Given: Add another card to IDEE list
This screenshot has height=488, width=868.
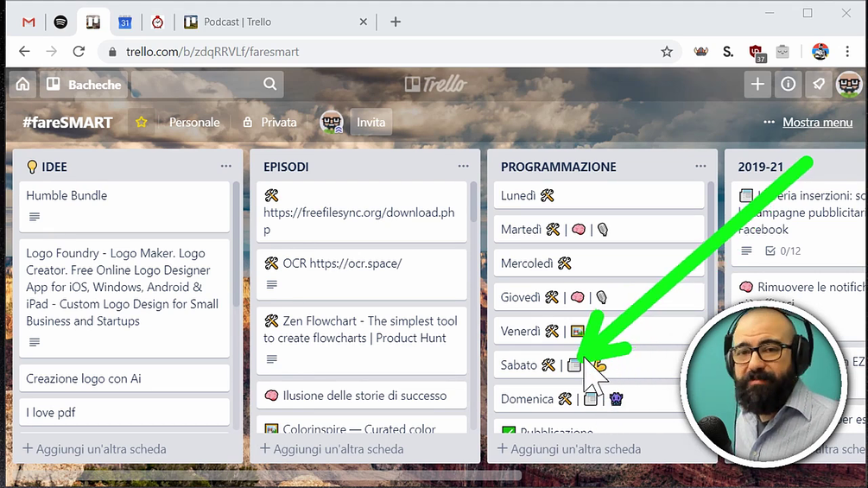Looking at the screenshot, I should [x=94, y=449].
